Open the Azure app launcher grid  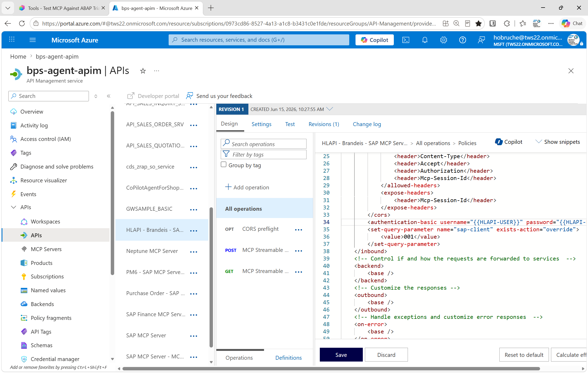[12, 40]
